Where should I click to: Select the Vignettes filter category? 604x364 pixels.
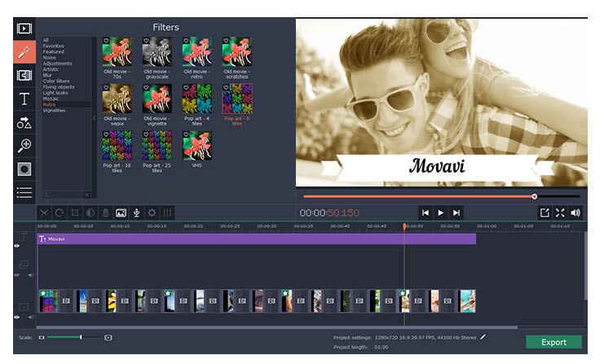pos(54,111)
